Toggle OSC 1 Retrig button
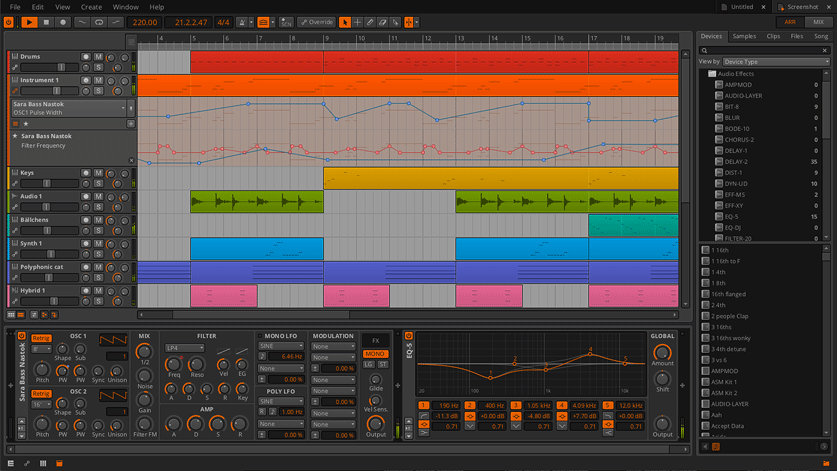837x471 pixels. (x=41, y=339)
